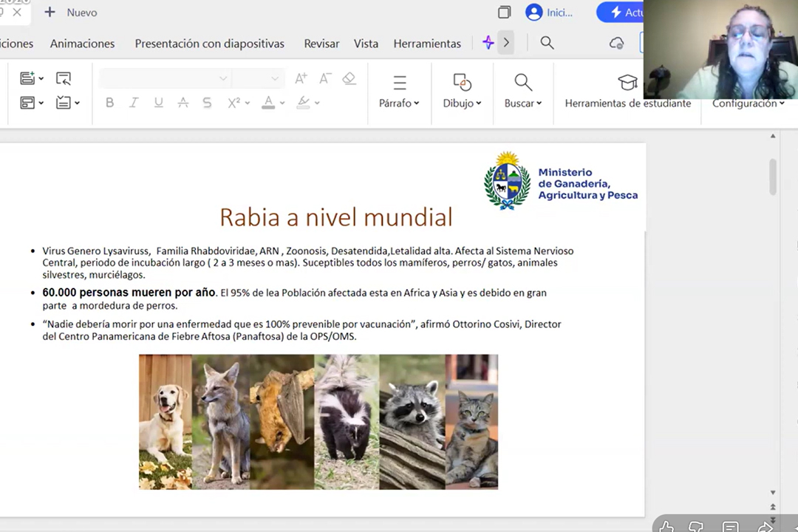Click the underlined font color swatch
Viewport: 798px width, 532px height.
point(268,103)
